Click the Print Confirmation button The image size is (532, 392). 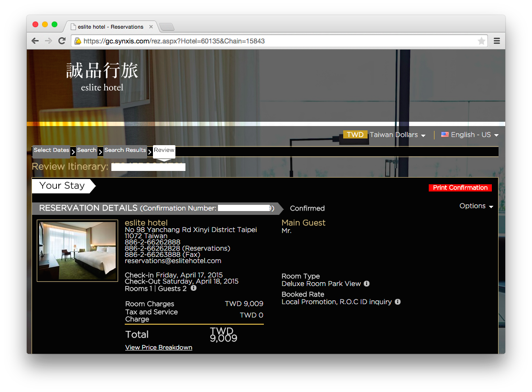click(460, 188)
